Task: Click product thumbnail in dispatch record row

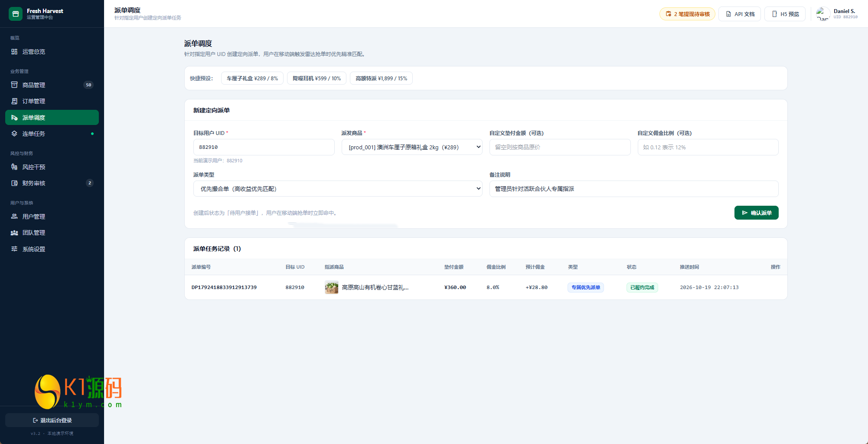Action: 332,287
